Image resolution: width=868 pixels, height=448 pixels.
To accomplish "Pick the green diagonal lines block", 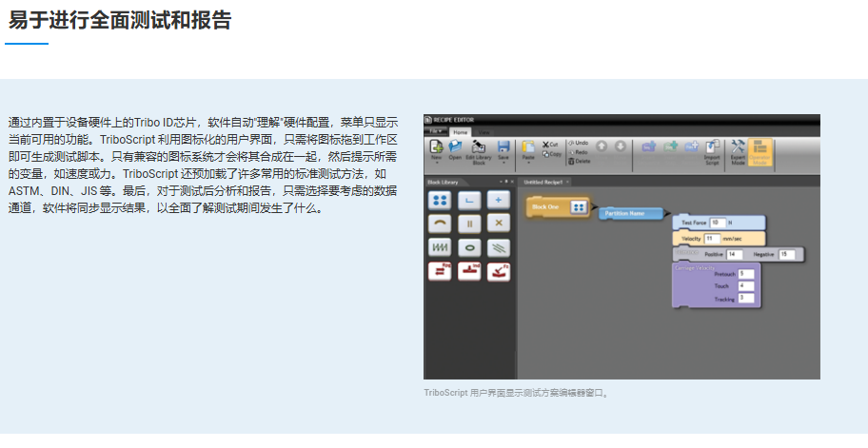I will click(x=499, y=248).
